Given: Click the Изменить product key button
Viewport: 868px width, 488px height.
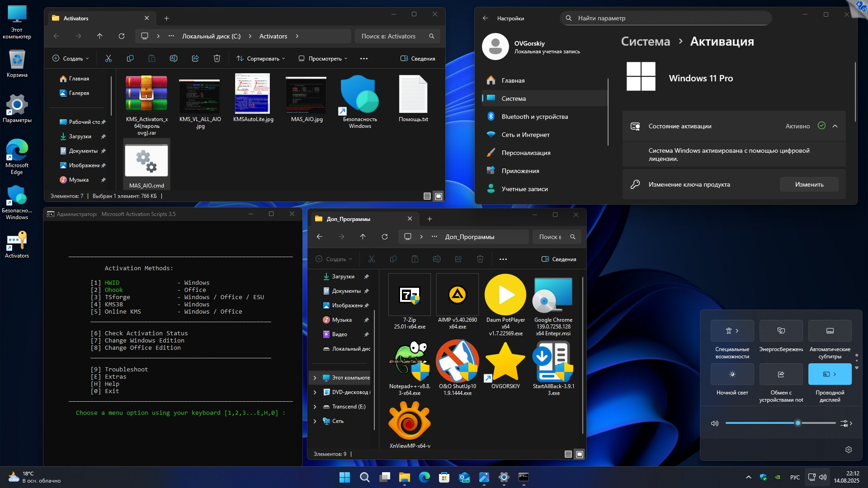Looking at the screenshot, I should click(809, 184).
